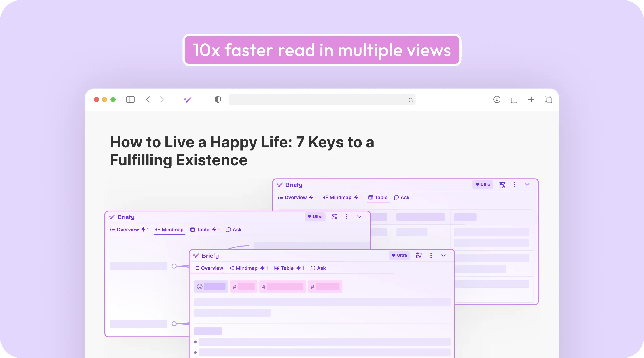
Task: Show the tab overview icon
Action: click(548, 100)
